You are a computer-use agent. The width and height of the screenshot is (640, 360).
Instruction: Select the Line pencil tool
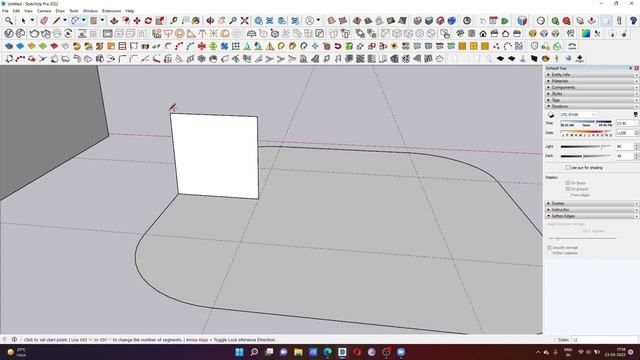tap(56, 20)
